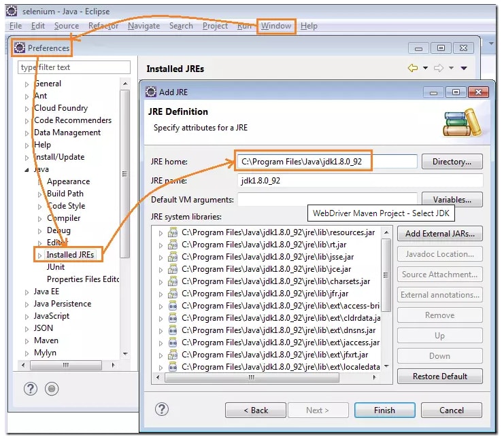Click the help icon in Preferences window
Viewport: 504px width, 439px height.
[x=30, y=389]
